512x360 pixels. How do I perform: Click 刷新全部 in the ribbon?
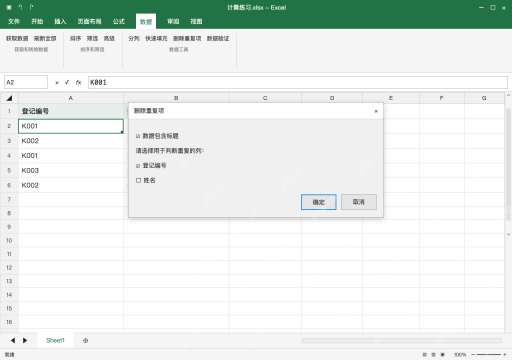click(45, 39)
